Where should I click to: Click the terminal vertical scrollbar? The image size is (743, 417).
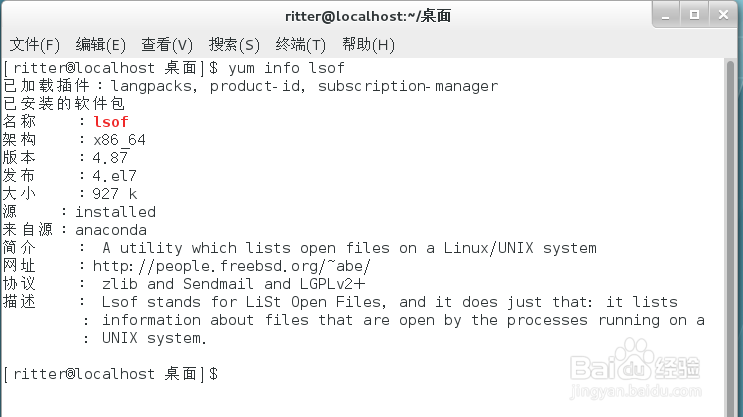click(730, 237)
